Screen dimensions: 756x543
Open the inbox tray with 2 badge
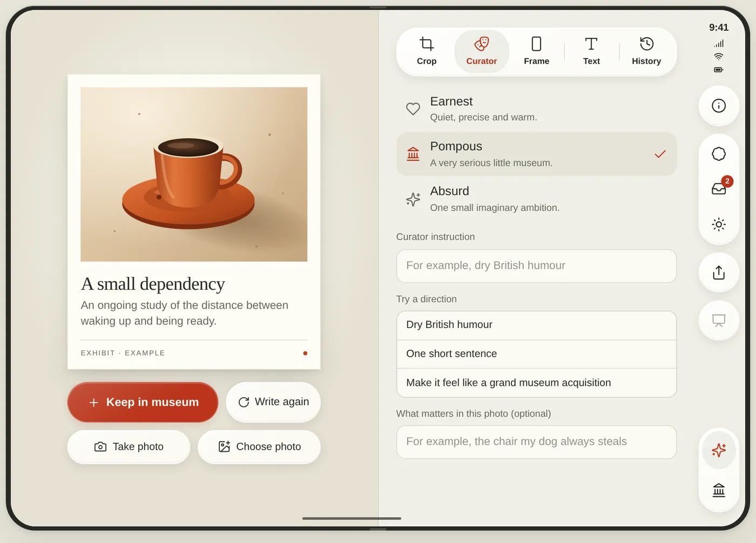(x=719, y=188)
